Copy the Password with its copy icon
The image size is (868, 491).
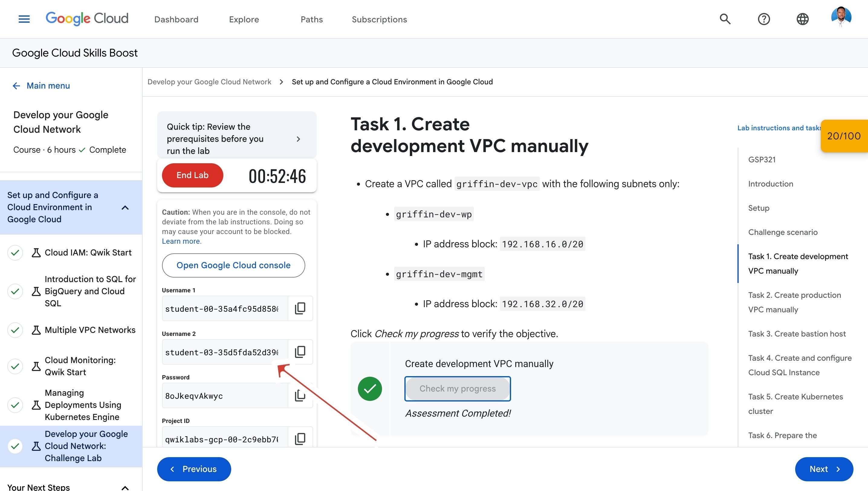point(300,395)
